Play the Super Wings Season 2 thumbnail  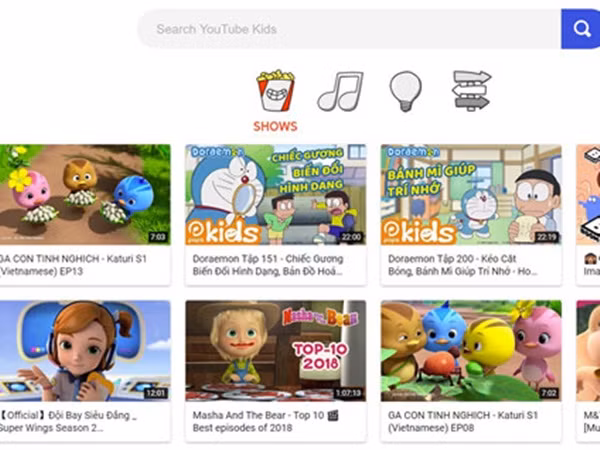point(85,351)
